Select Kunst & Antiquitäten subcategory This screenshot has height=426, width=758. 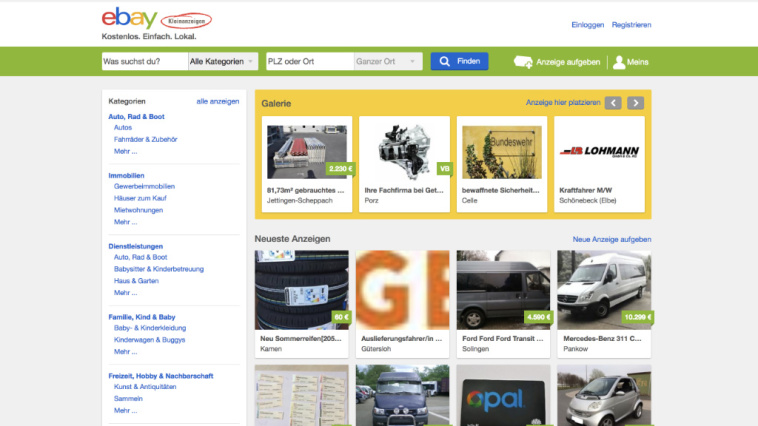[145, 387]
